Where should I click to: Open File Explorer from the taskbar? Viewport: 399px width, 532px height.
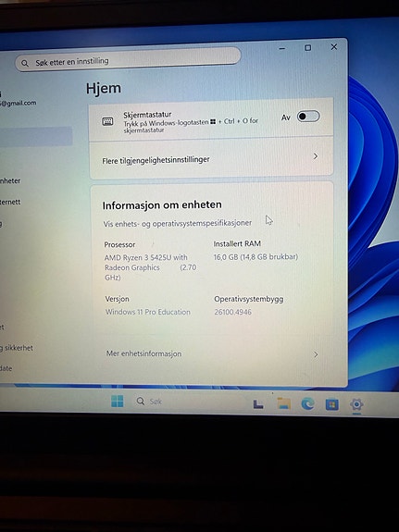(284, 402)
